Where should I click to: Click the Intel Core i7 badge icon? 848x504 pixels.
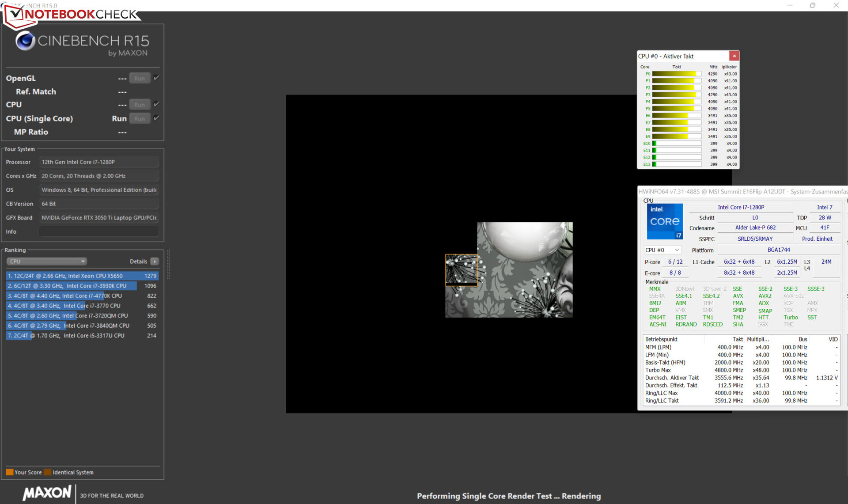[665, 221]
